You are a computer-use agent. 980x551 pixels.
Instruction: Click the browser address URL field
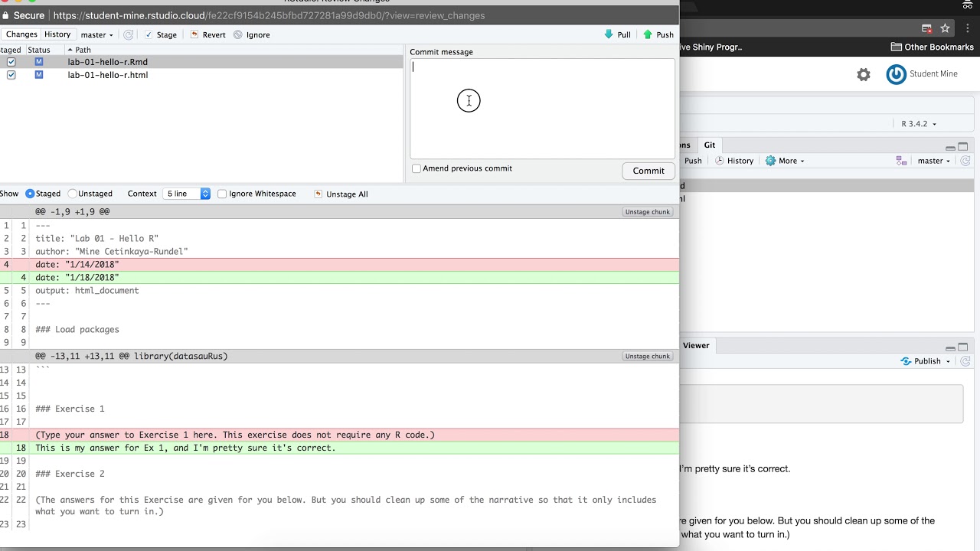[x=269, y=15]
